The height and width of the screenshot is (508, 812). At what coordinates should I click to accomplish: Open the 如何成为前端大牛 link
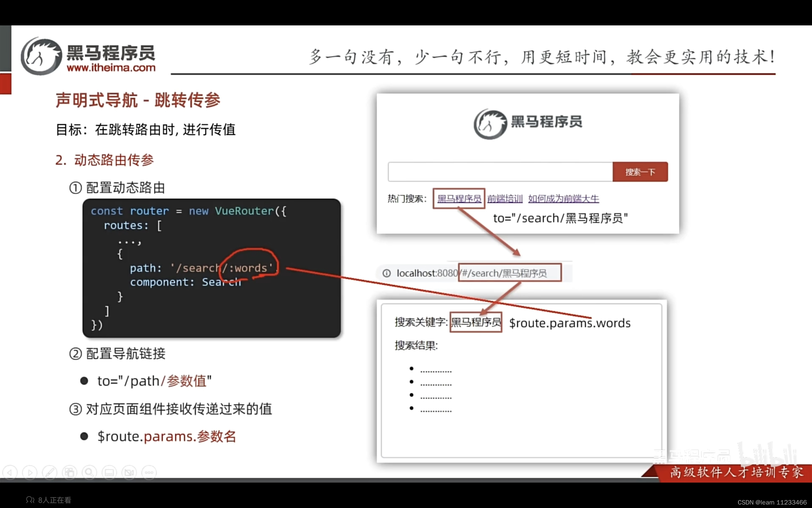(x=563, y=198)
